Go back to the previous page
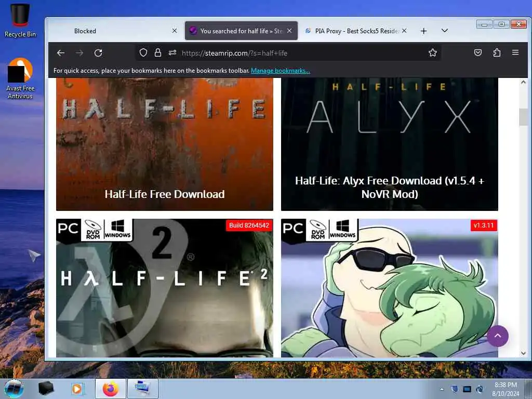 coord(61,53)
